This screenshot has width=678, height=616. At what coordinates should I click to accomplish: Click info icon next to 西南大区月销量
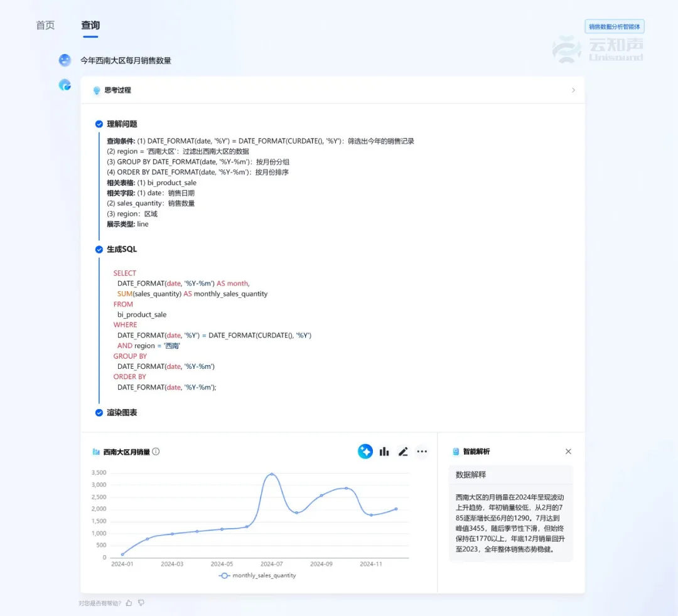pyautogui.click(x=156, y=452)
